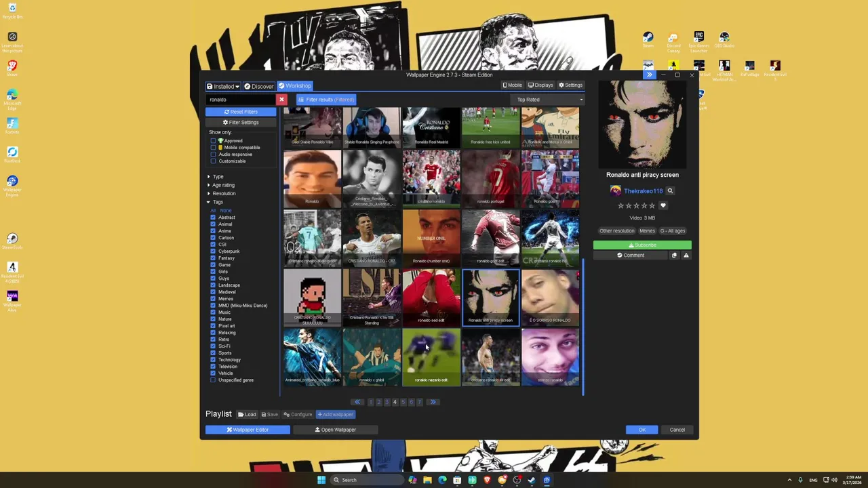Open Microsoft Edge desktop shortcut
This screenshot has height=488, width=868.
click(x=12, y=99)
